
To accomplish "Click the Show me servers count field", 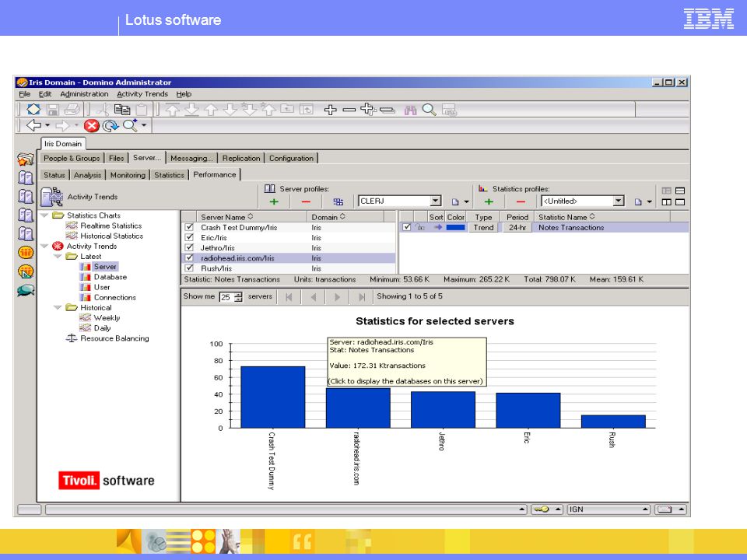I will [226, 297].
